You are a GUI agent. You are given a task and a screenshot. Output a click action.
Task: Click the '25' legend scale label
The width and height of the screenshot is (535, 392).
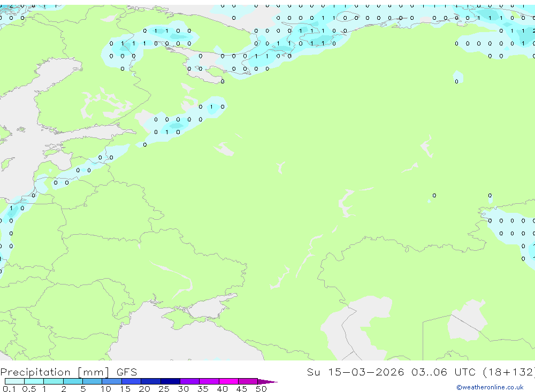pyautogui.click(x=164, y=389)
